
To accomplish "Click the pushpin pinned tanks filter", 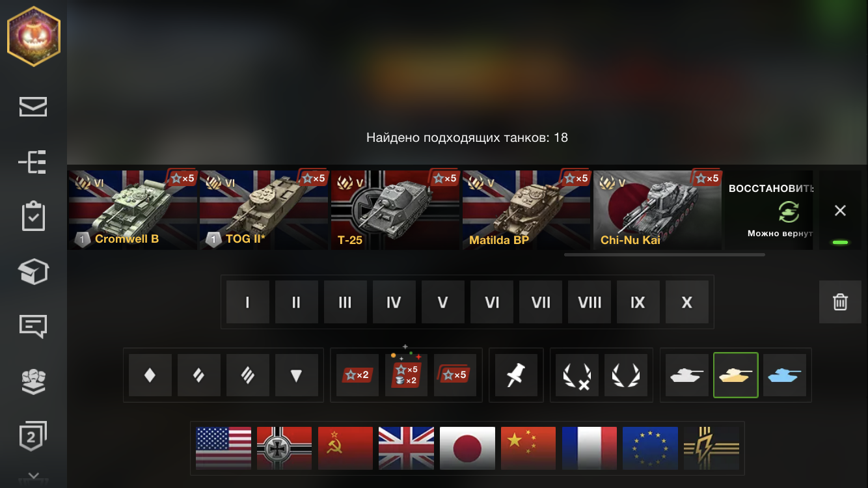I will [x=516, y=375].
